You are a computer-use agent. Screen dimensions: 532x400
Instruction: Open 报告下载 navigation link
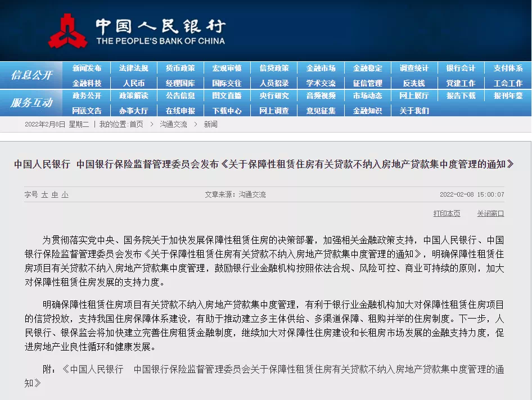tap(461, 96)
